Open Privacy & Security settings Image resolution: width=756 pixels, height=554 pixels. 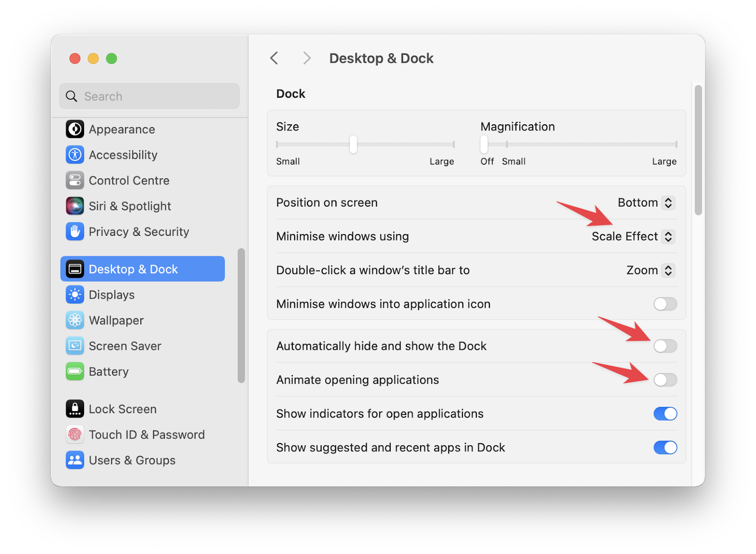(x=75, y=232)
